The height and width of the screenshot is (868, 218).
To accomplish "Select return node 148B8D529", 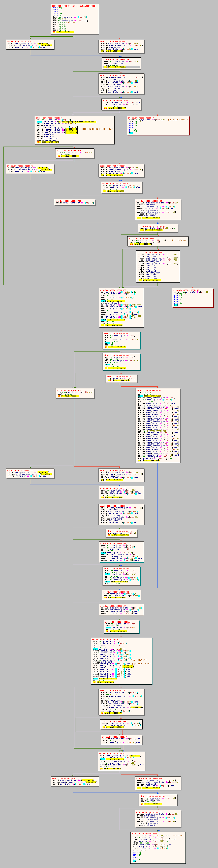I will (158, 125).
